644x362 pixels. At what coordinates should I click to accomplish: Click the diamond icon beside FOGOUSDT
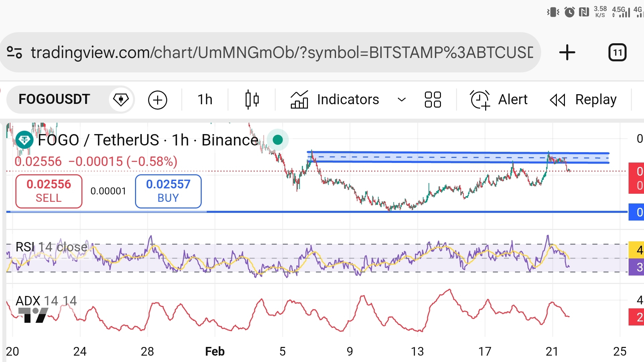[121, 100]
